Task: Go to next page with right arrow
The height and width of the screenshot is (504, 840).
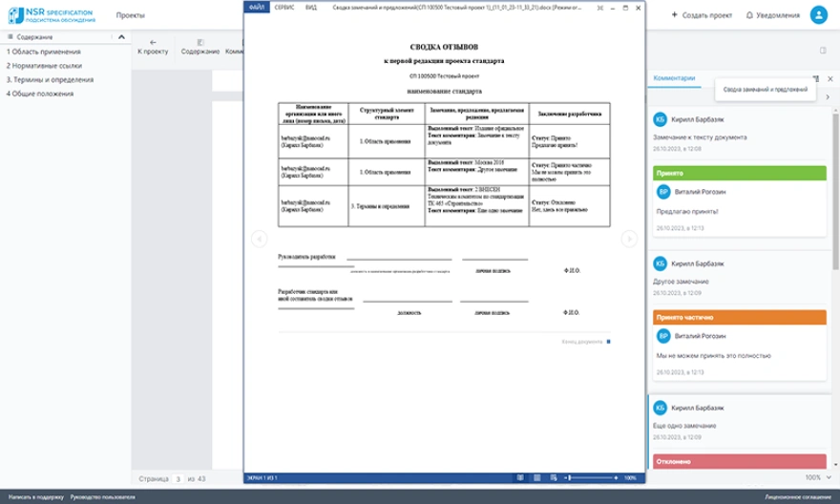Action: pyautogui.click(x=629, y=239)
